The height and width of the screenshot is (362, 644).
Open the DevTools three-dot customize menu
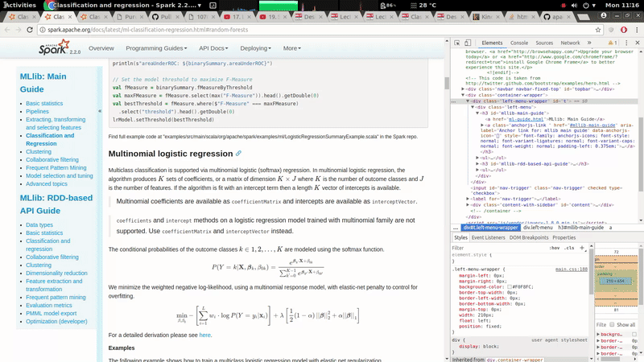[626, 43]
